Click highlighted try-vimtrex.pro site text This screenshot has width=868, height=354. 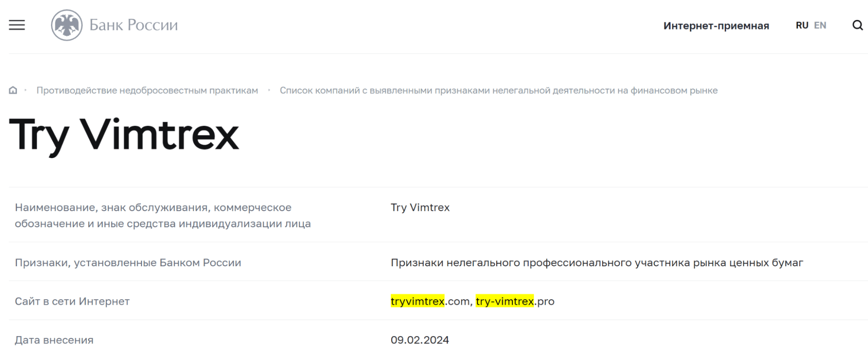pos(515,301)
